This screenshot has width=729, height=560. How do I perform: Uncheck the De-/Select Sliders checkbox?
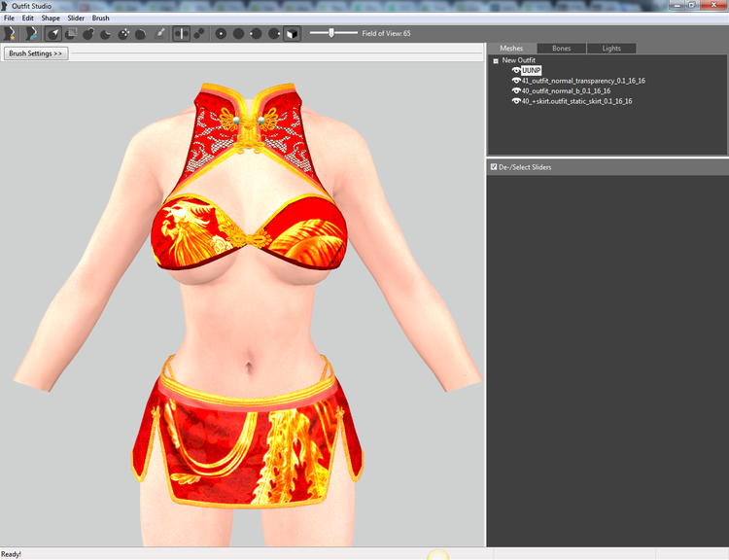click(494, 166)
